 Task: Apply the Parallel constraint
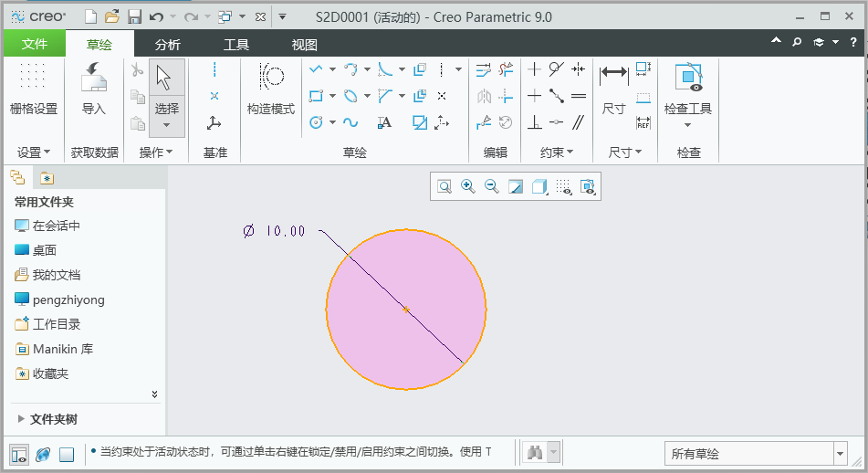pyautogui.click(x=579, y=122)
